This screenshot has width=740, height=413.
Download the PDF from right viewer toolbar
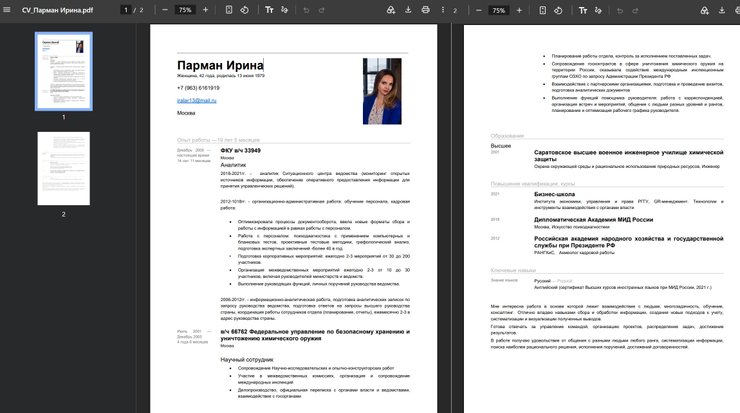(x=722, y=10)
